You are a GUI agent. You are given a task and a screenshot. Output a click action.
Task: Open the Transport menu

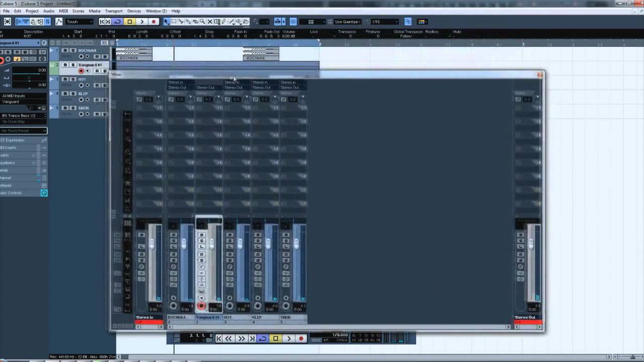(114, 11)
